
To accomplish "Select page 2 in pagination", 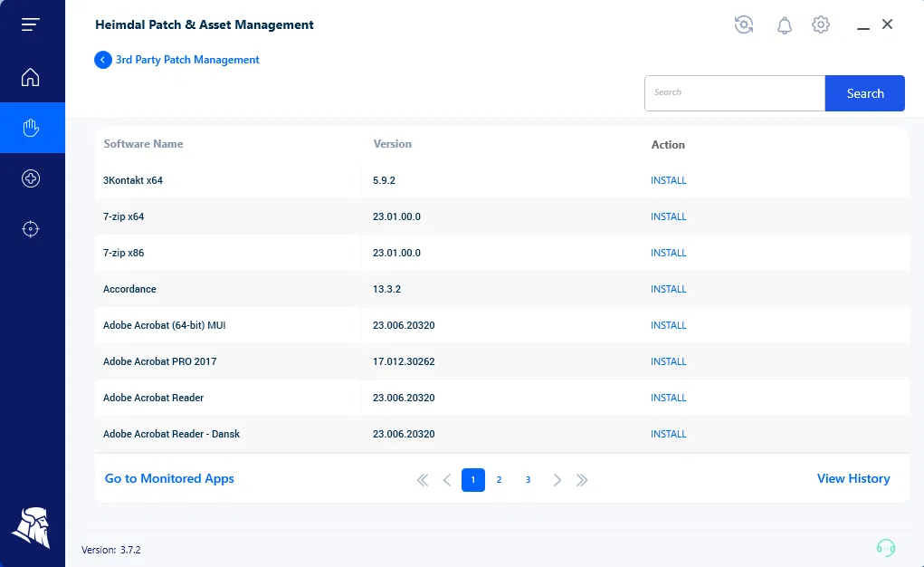I will tap(500, 480).
